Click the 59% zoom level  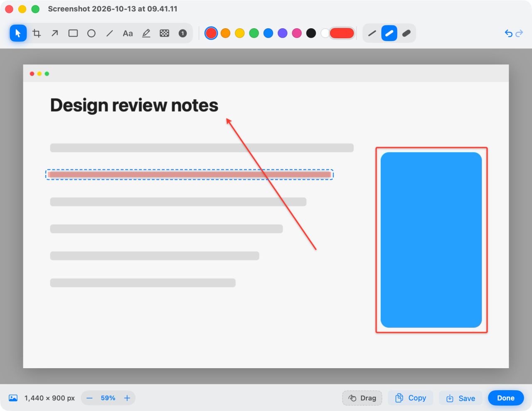108,398
